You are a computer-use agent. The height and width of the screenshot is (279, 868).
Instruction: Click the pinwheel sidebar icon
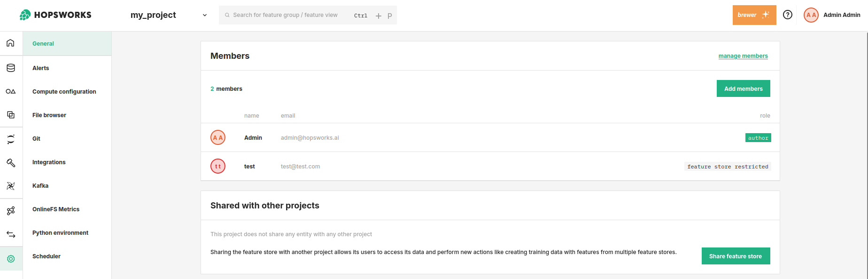11,186
